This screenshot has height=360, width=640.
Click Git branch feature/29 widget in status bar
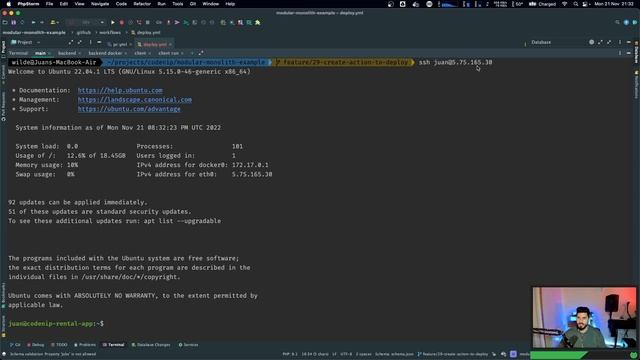[453, 354]
